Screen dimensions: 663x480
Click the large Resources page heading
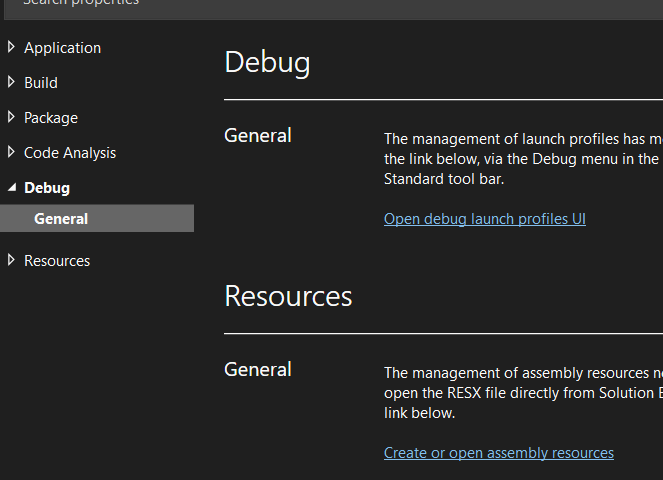(288, 296)
